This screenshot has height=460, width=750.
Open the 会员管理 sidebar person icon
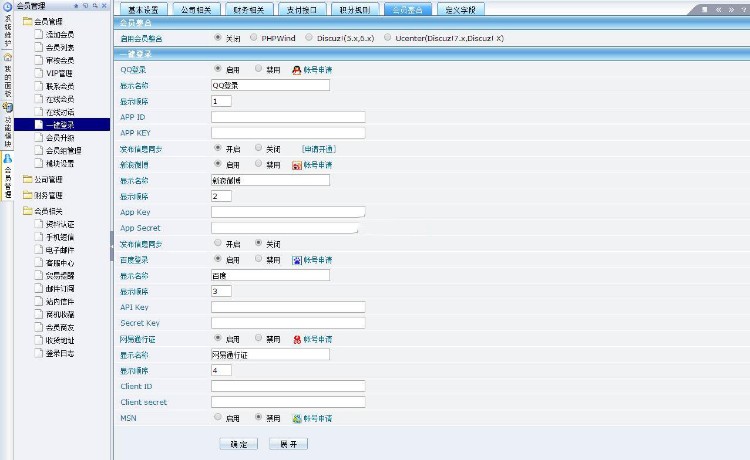click(x=7, y=158)
